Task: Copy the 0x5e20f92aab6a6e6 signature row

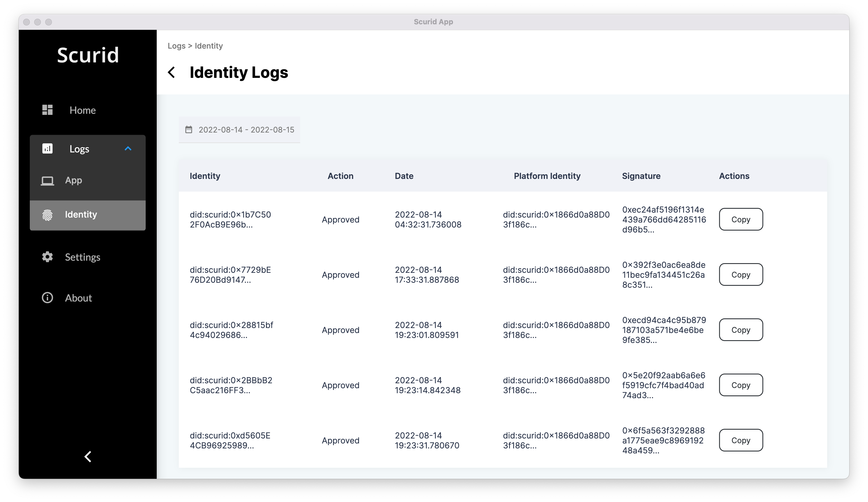Action: coord(741,385)
